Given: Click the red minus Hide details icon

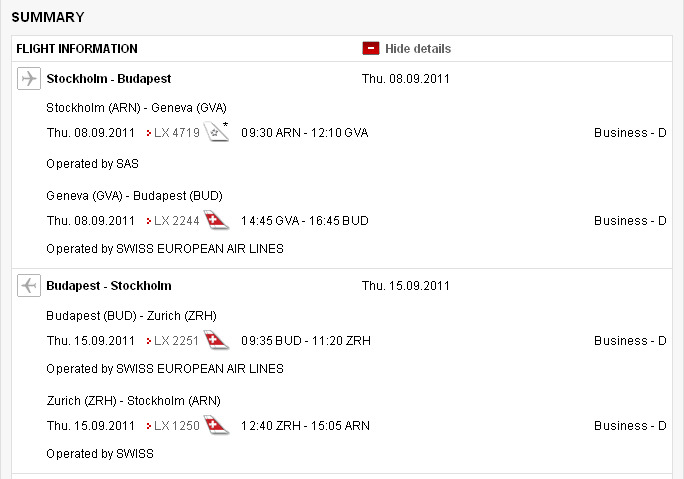Looking at the screenshot, I should pyautogui.click(x=371, y=48).
